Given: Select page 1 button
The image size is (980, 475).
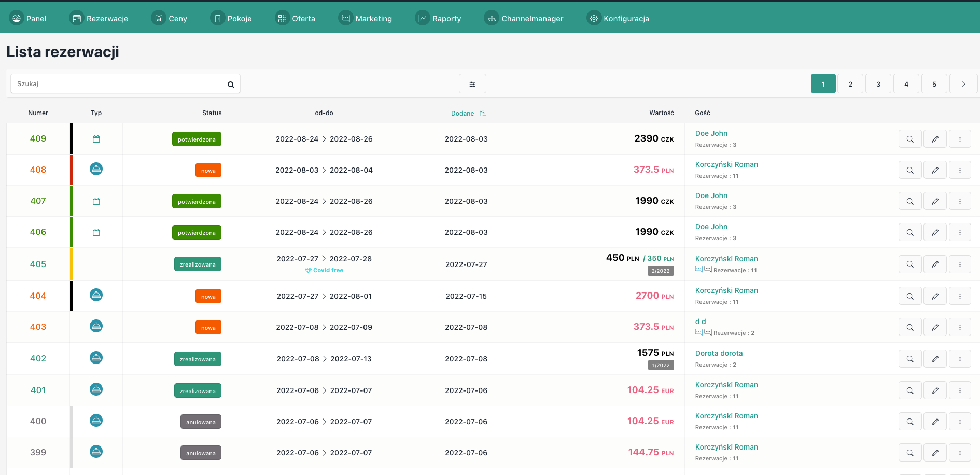Looking at the screenshot, I should click(823, 84).
